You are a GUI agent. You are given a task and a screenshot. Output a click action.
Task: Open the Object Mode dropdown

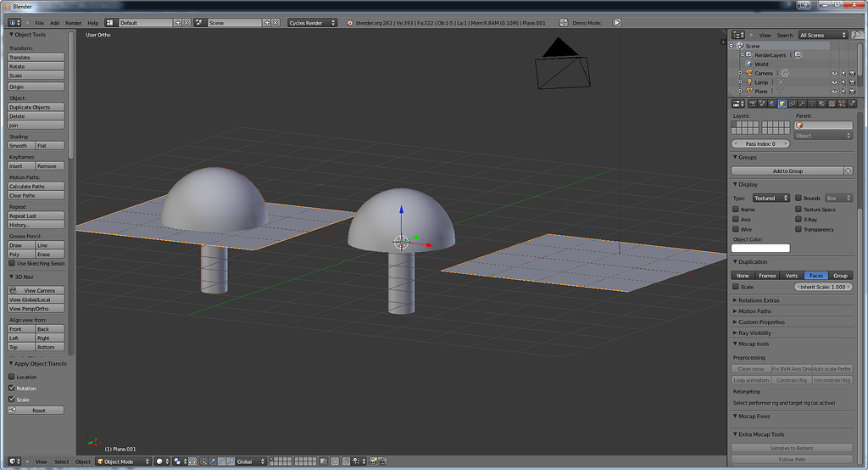click(123, 462)
